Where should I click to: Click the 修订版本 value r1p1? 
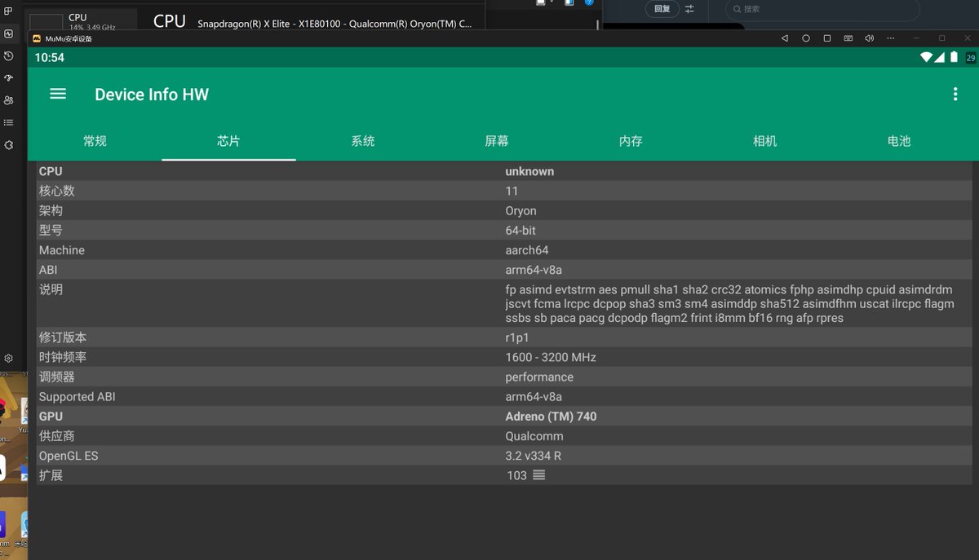coord(519,337)
